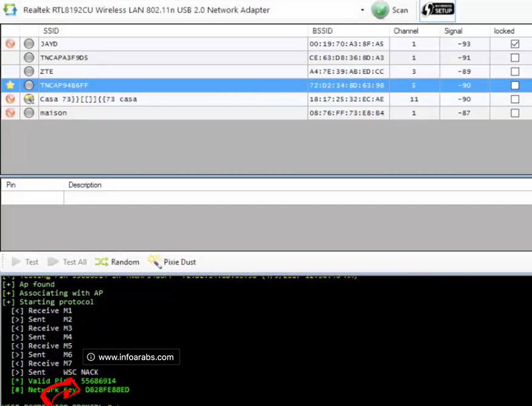
Task: Sort by Signal column header
Action: tap(453, 31)
